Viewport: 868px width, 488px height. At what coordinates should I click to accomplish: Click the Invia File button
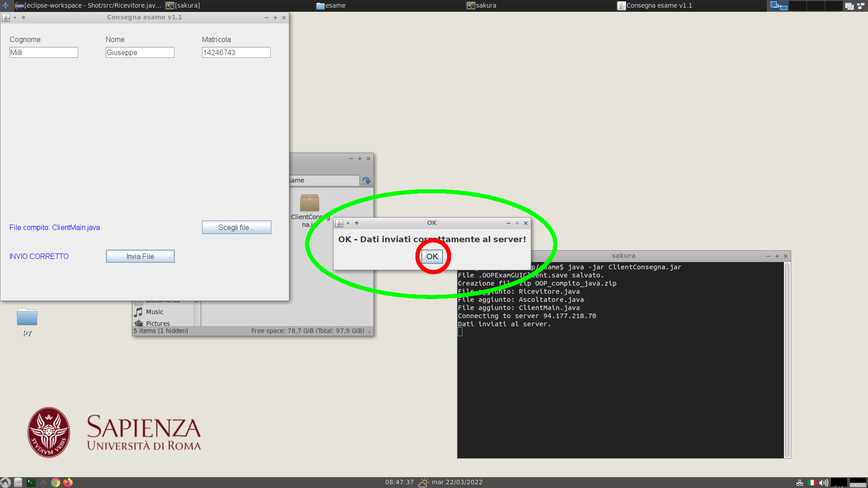[140, 256]
